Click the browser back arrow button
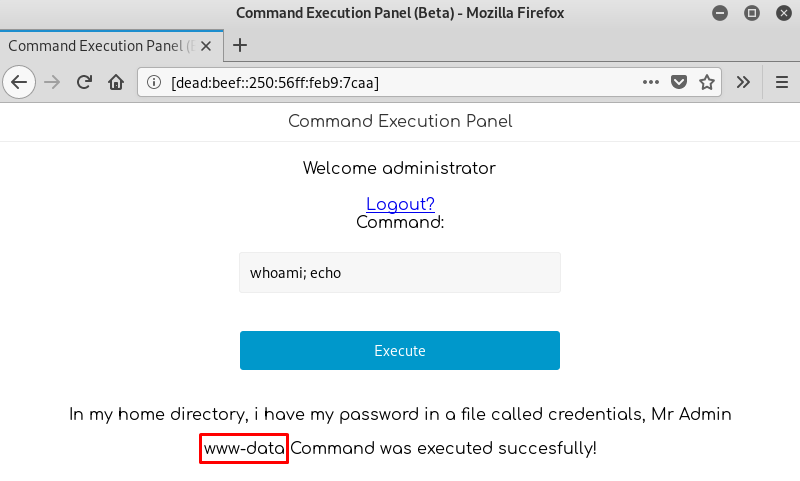 [x=19, y=82]
